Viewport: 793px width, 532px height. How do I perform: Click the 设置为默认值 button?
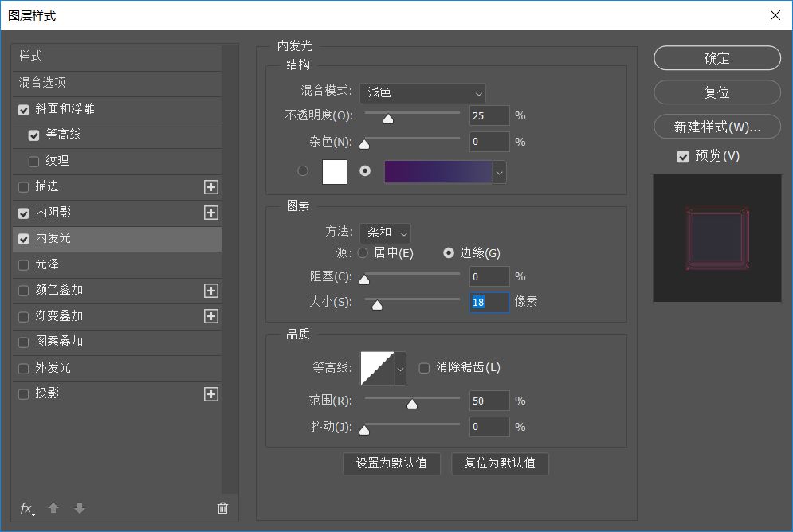pos(391,464)
